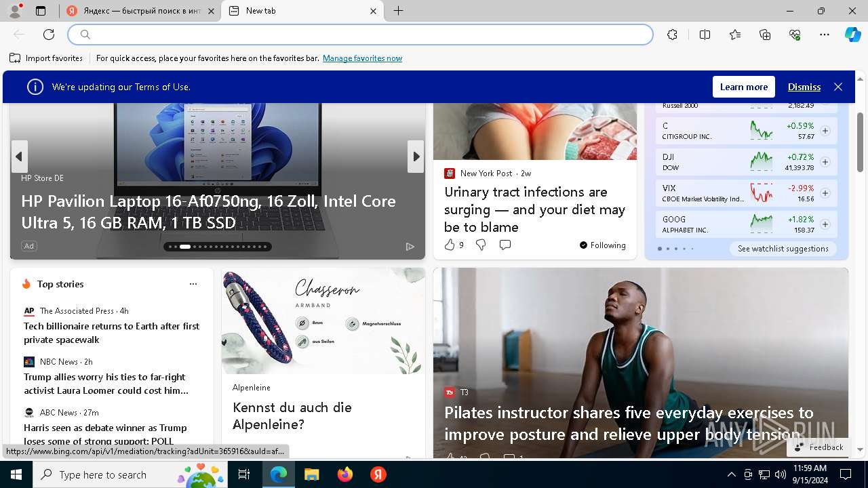The height and width of the screenshot is (488, 868).
Task: Open Kennst du auch die Alpenleine ad
Action: 292,416
